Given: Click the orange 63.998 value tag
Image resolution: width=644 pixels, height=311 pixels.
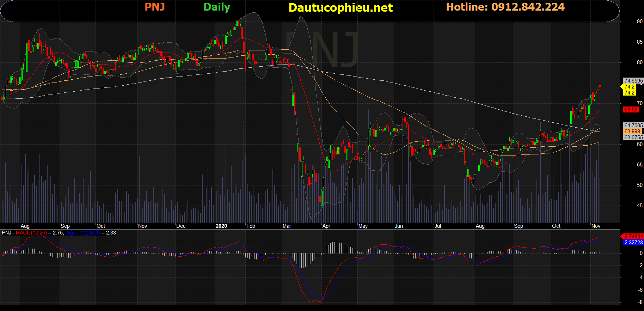Looking at the screenshot, I should coord(632,132).
